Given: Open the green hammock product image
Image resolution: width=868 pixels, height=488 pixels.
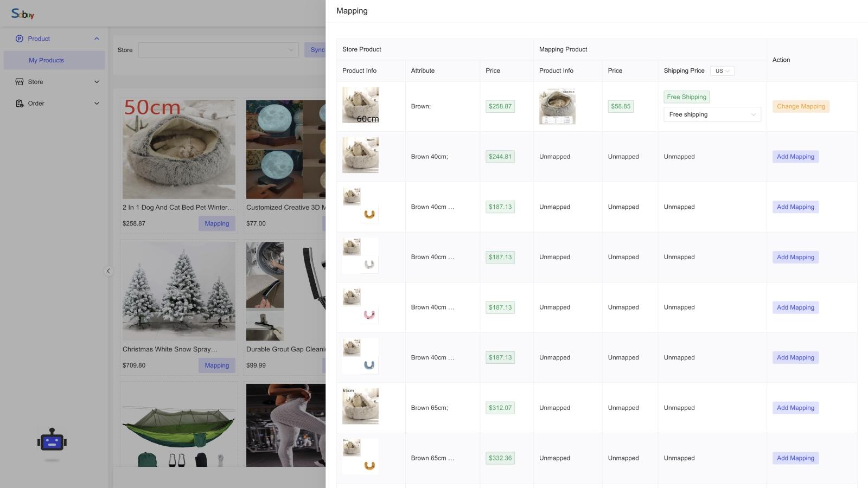Looking at the screenshot, I should pos(179,426).
